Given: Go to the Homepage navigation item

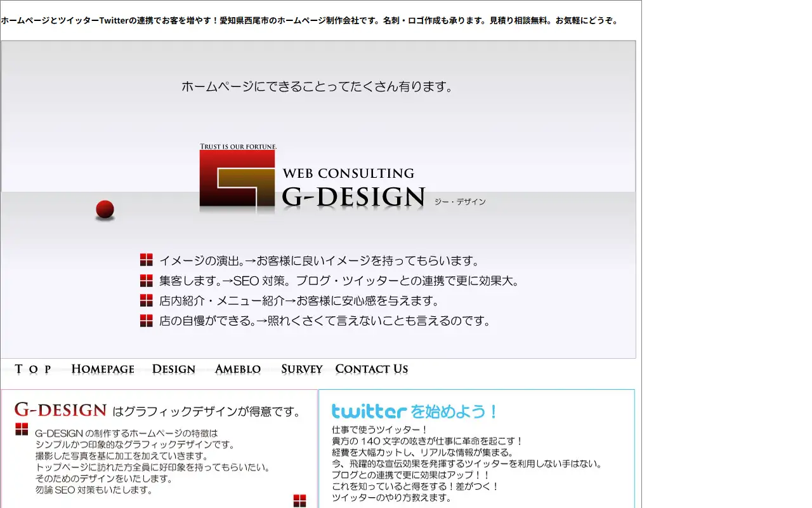Looking at the screenshot, I should click(x=103, y=369).
